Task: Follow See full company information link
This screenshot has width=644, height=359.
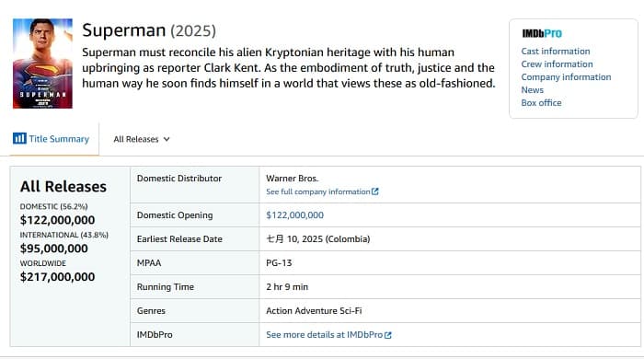Action: pyautogui.click(x=318, y=191)
